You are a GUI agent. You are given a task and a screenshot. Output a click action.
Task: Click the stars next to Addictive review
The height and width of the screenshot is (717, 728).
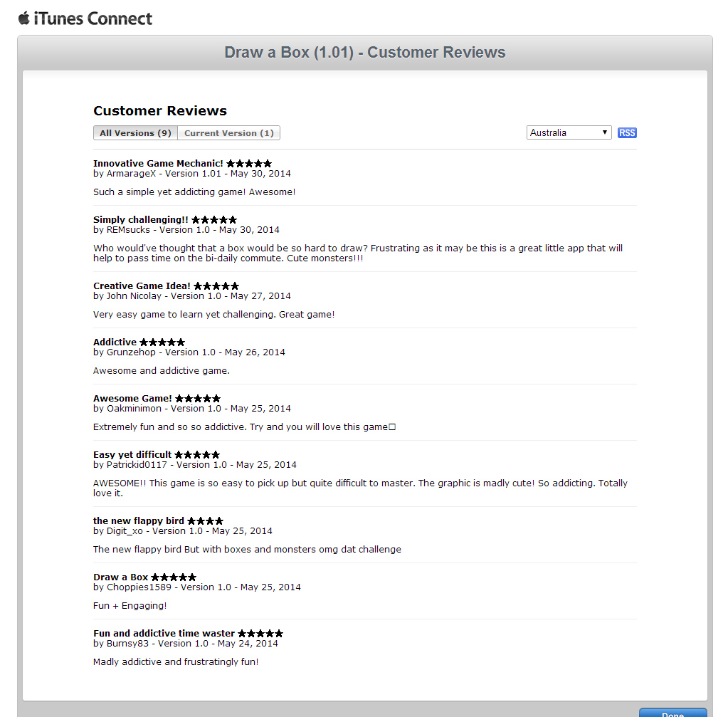(x=162, y=342)
